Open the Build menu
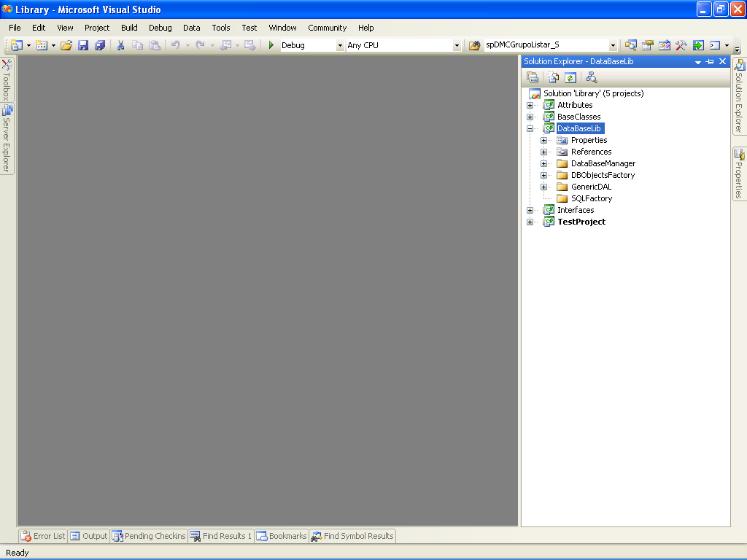 129,28
